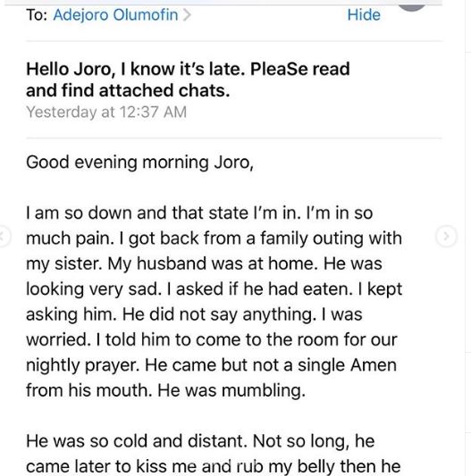Screen dimensions: 471x476
Task: Go to the next image with right arrow
Action: (446, 236)
